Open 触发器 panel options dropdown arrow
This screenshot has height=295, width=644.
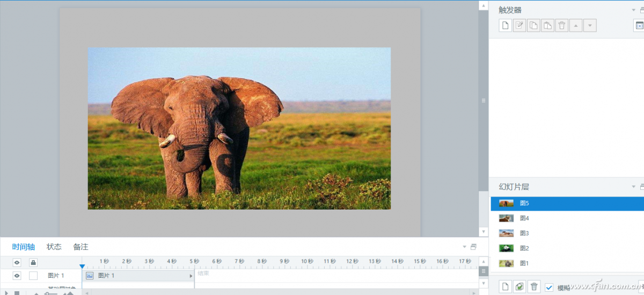point(633,10)
